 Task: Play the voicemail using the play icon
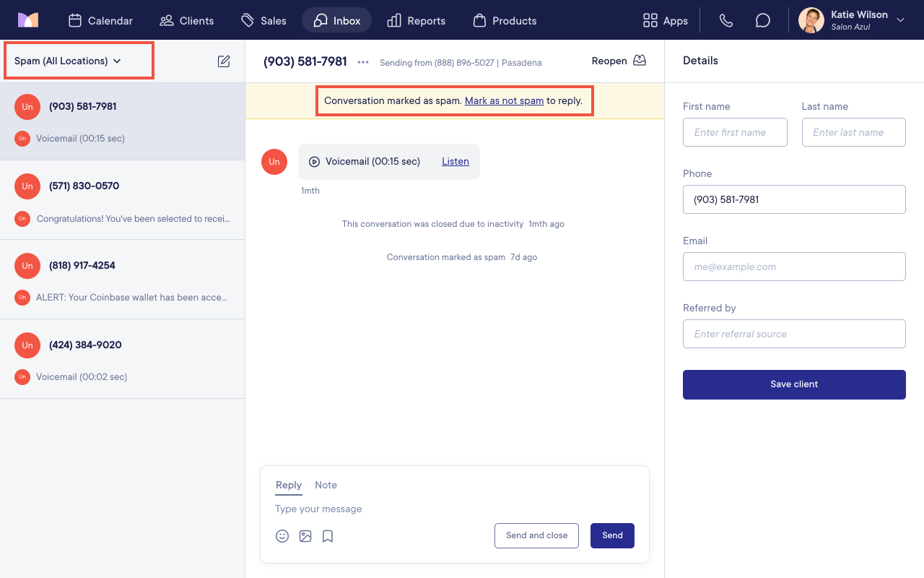(x=314, y=162)
